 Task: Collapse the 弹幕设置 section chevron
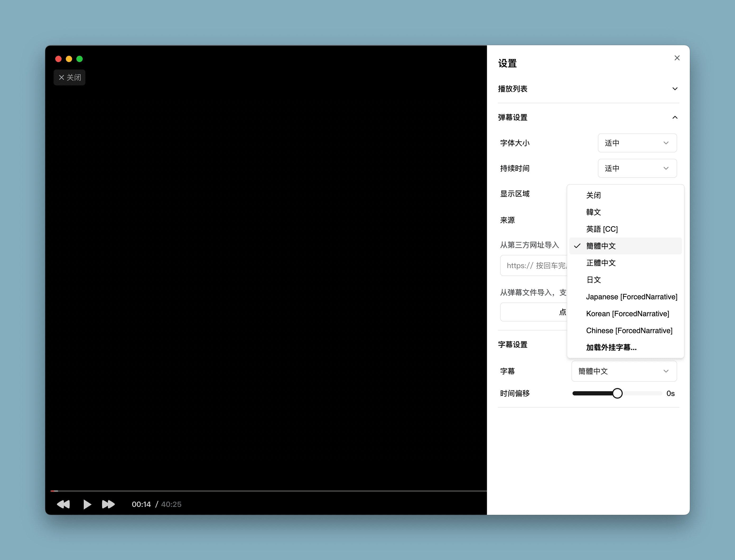(x=675, y=117)
